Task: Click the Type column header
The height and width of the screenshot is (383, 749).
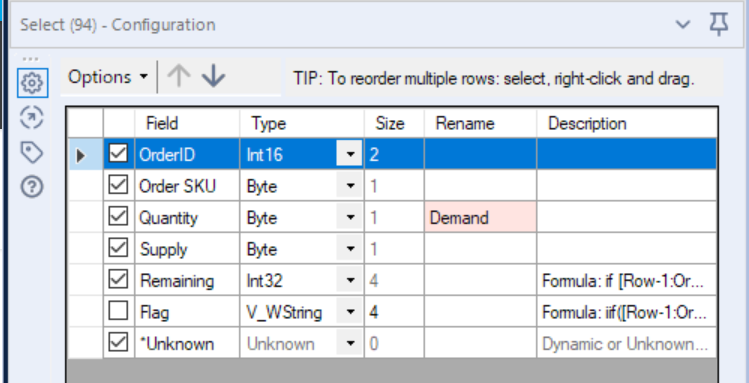Action: (302, 123)
